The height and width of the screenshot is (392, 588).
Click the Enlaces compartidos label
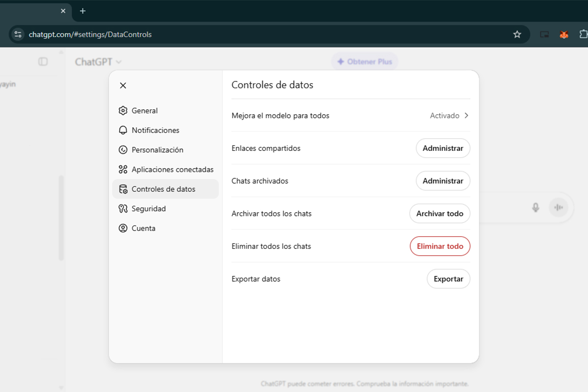pyautogui.click(x=266, y=148)
